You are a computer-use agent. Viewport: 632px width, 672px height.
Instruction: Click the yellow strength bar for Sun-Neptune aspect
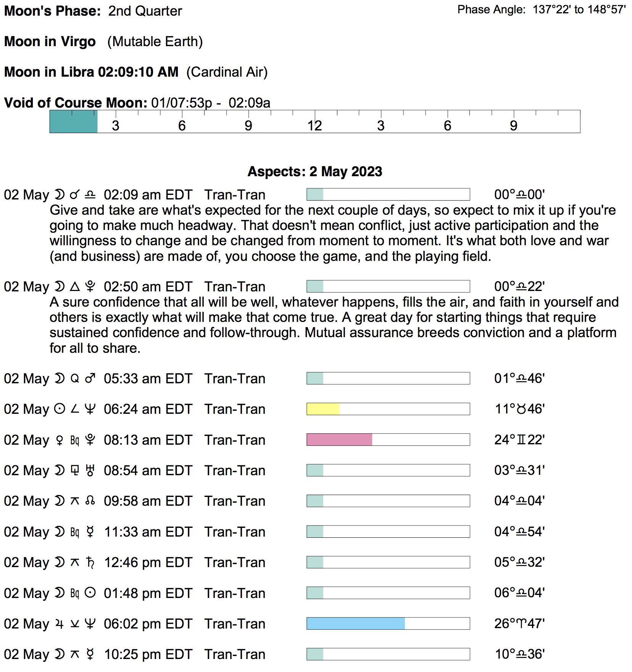323,409
